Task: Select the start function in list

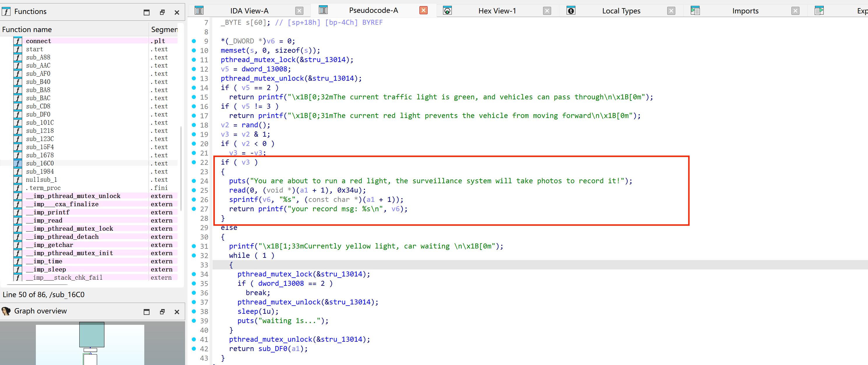Action: coord(89,49)
